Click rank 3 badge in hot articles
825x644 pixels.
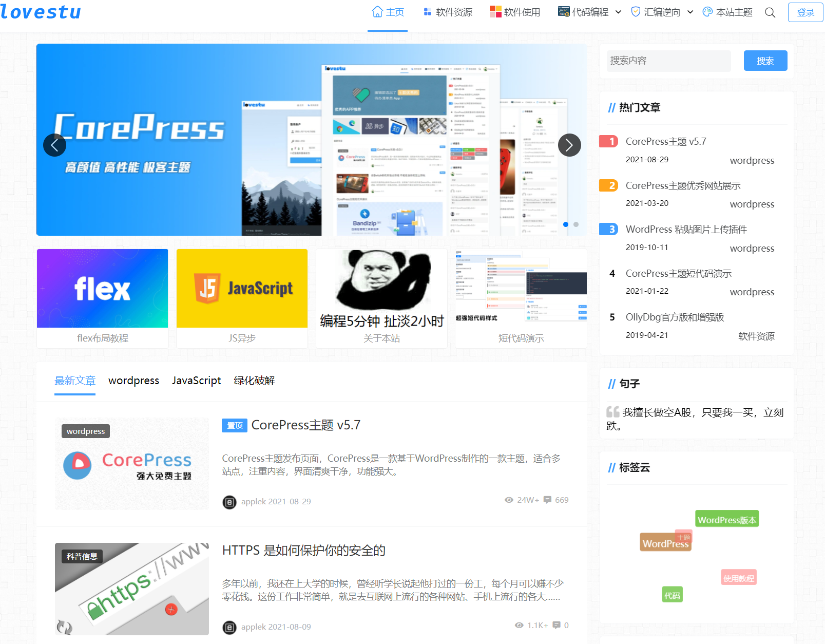609,229
